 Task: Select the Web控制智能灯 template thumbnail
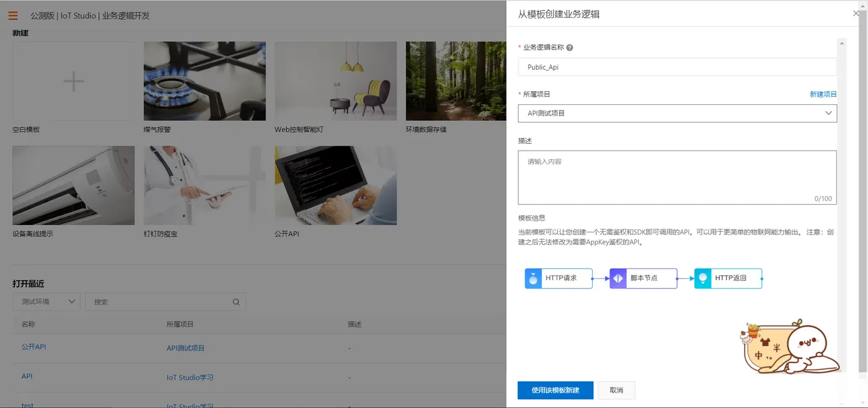click(x=335, y=81)
